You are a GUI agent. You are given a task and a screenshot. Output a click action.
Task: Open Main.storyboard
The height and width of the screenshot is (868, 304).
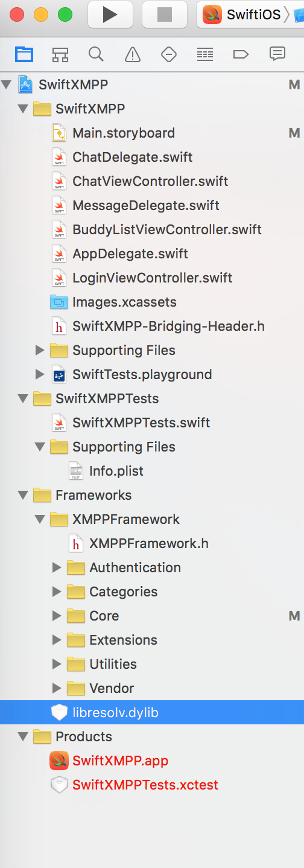[124, 133]
